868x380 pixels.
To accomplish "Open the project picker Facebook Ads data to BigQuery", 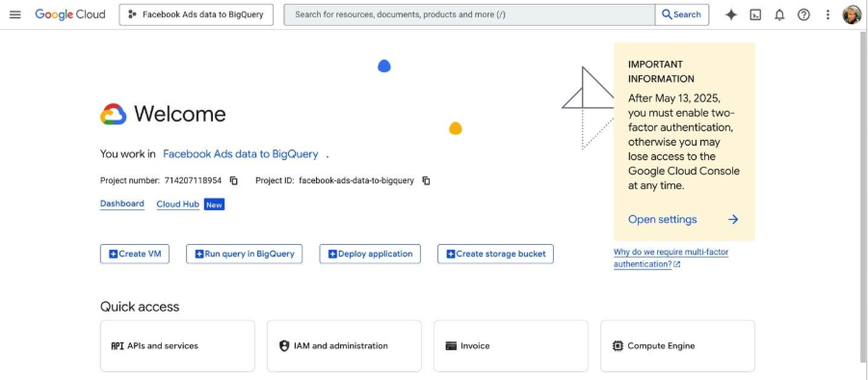I will tap(196, 15).
